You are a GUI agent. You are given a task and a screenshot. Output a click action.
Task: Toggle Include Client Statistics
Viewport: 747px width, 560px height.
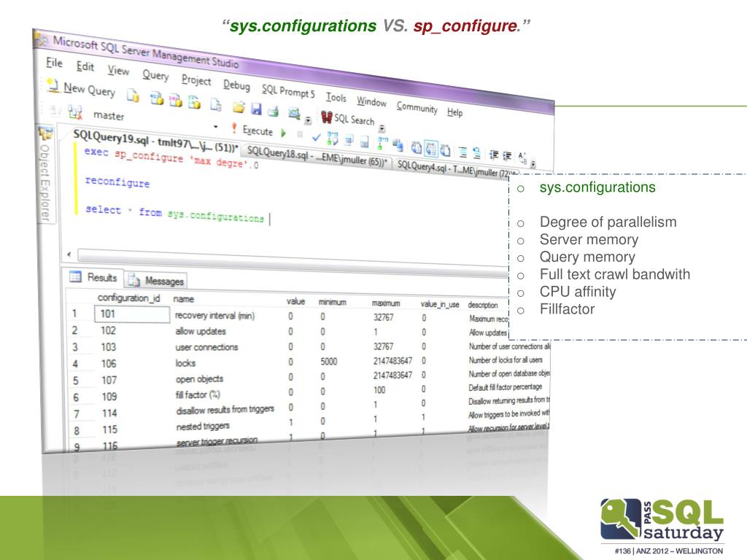click(x=398, y=145)
